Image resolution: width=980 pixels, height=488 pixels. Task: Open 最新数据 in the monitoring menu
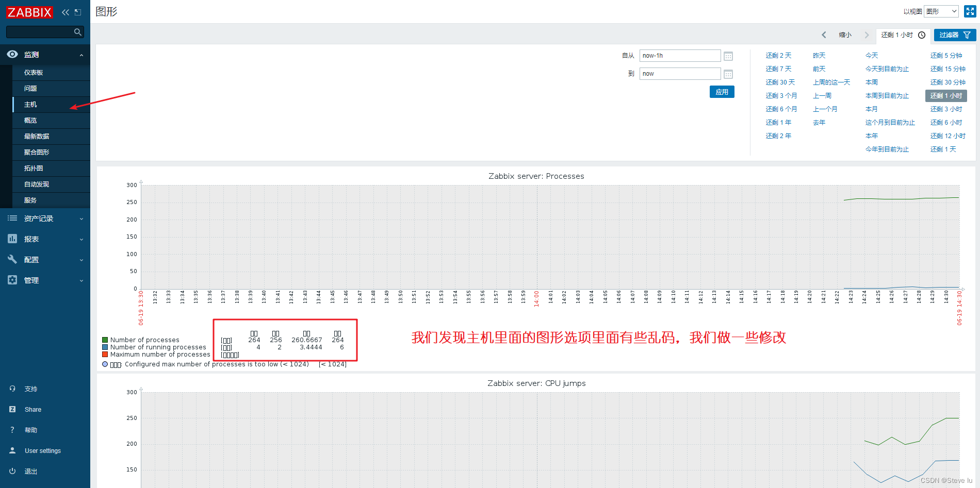click(x=37, y=137)
